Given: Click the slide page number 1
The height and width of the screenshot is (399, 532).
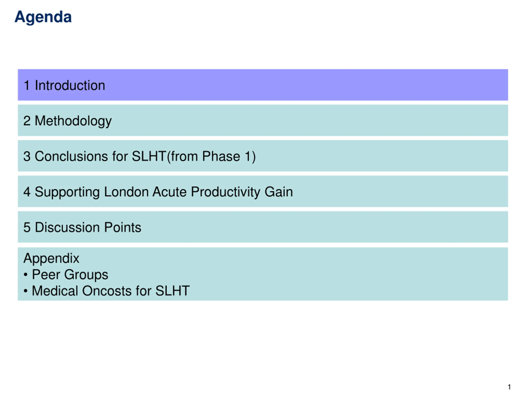Looking at the screenshot, I should point(509,387).
